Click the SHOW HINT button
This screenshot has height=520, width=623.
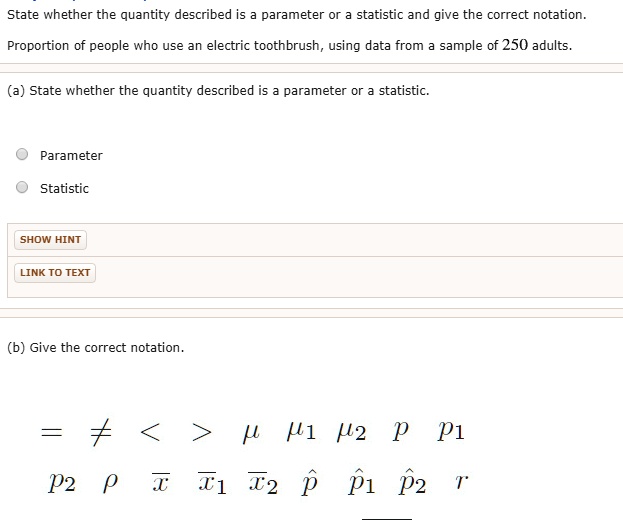(x=51, y=240)
